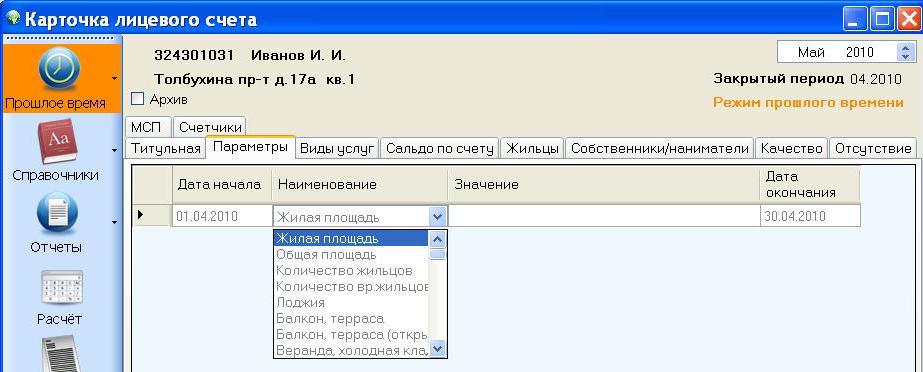The width and height of the screenshot is (923, 372).
Task: Choose Количество жильцов from the list
Action: [351, 271]
